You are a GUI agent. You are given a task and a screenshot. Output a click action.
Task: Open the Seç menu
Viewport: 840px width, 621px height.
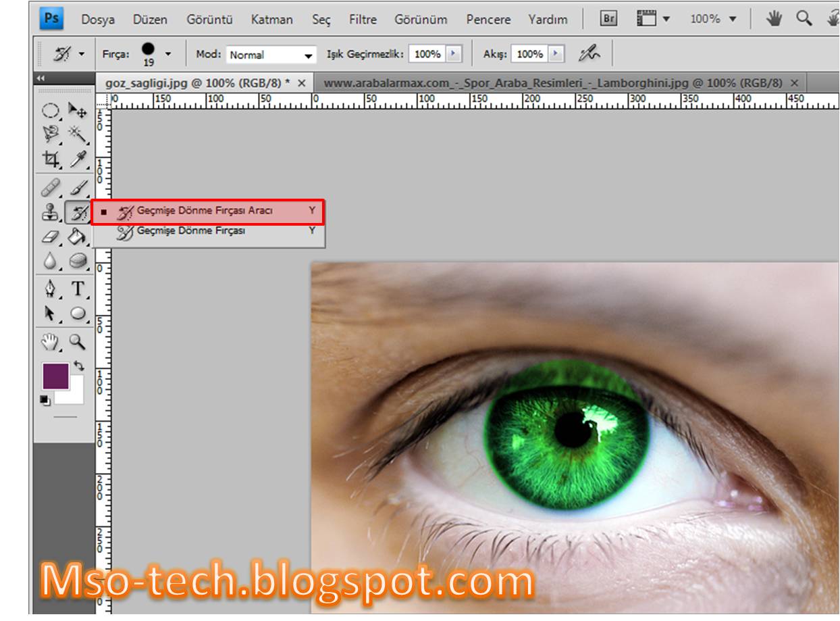point(321,20)
